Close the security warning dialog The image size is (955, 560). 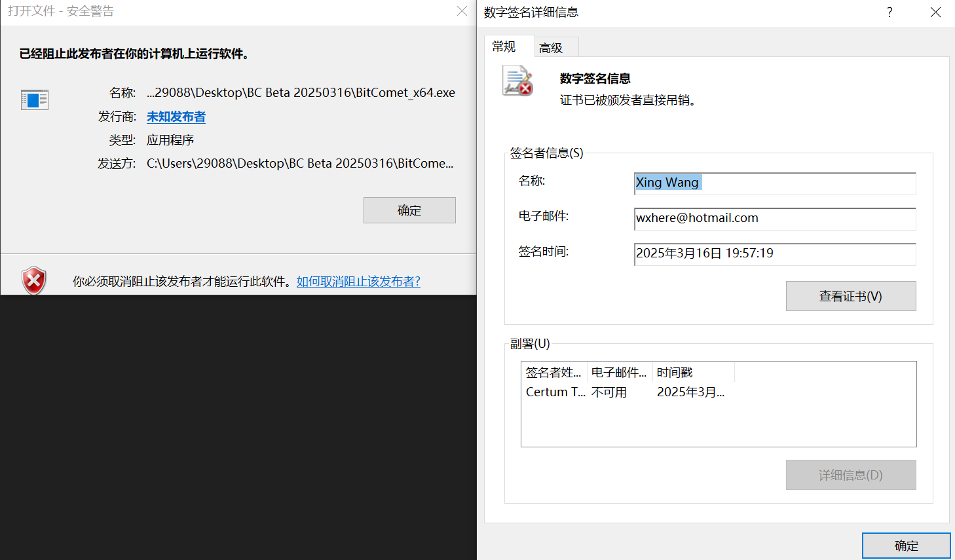pos(462,11)
